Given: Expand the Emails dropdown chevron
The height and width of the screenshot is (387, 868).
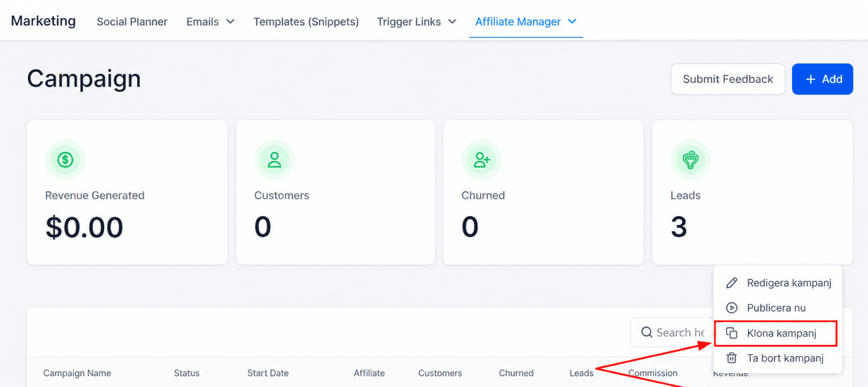Looking at the screenshot, I should coord(231,21).
